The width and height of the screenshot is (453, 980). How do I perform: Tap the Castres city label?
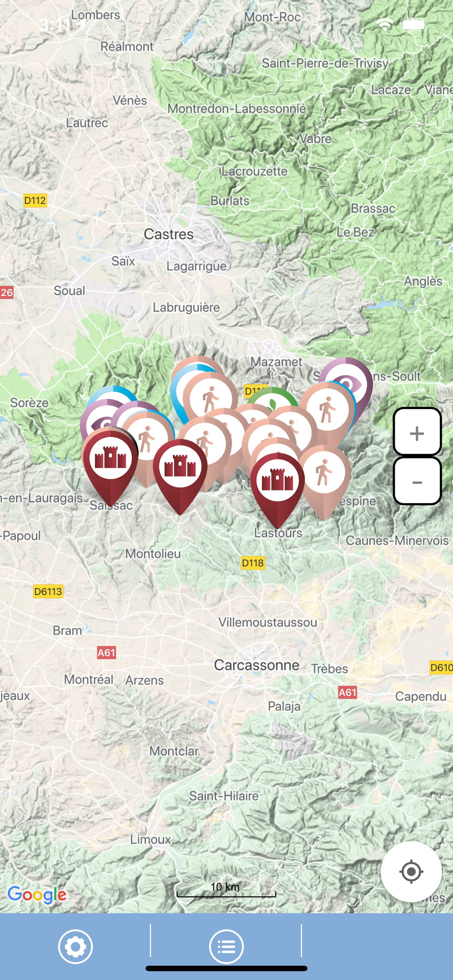point(169,234)
